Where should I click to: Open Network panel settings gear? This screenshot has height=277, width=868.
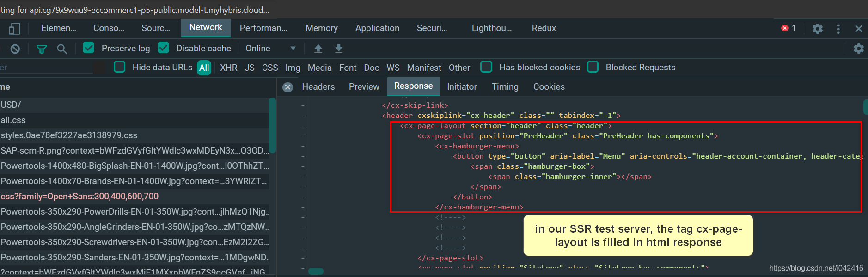point(859,49)
